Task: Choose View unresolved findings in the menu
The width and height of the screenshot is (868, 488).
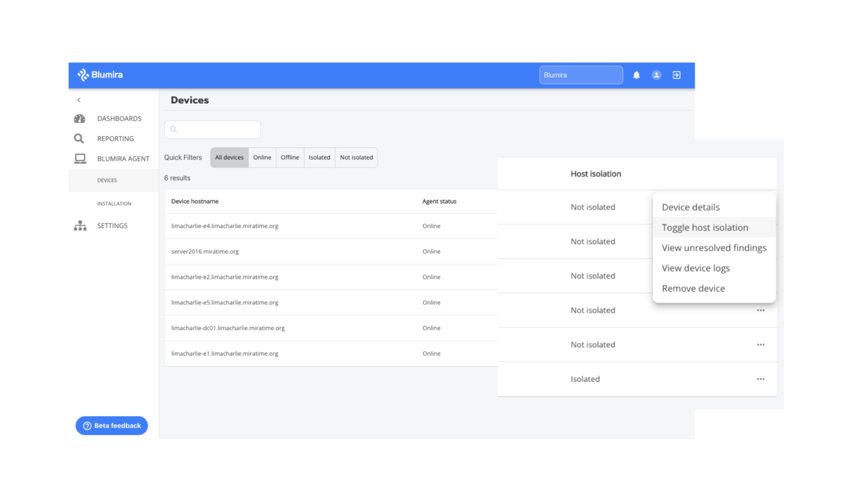Action: point(714,248)
